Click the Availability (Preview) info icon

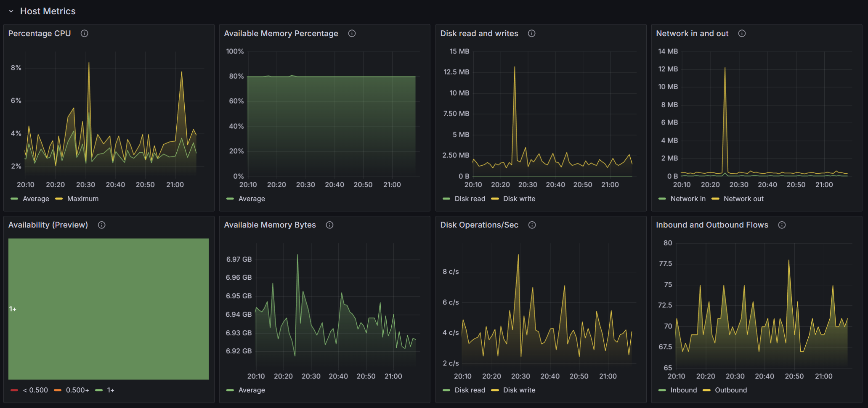click(102, 225)
